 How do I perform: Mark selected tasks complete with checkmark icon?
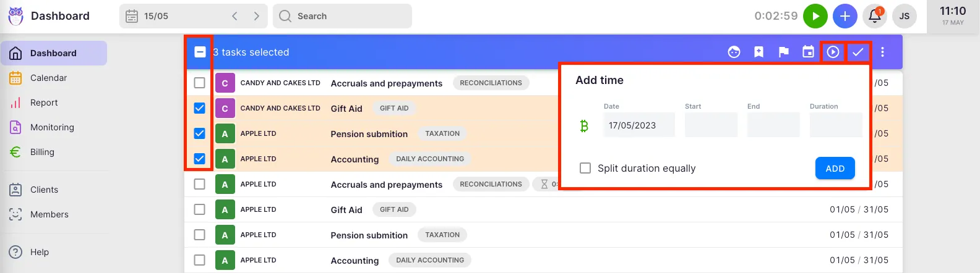tap(858, 52)
